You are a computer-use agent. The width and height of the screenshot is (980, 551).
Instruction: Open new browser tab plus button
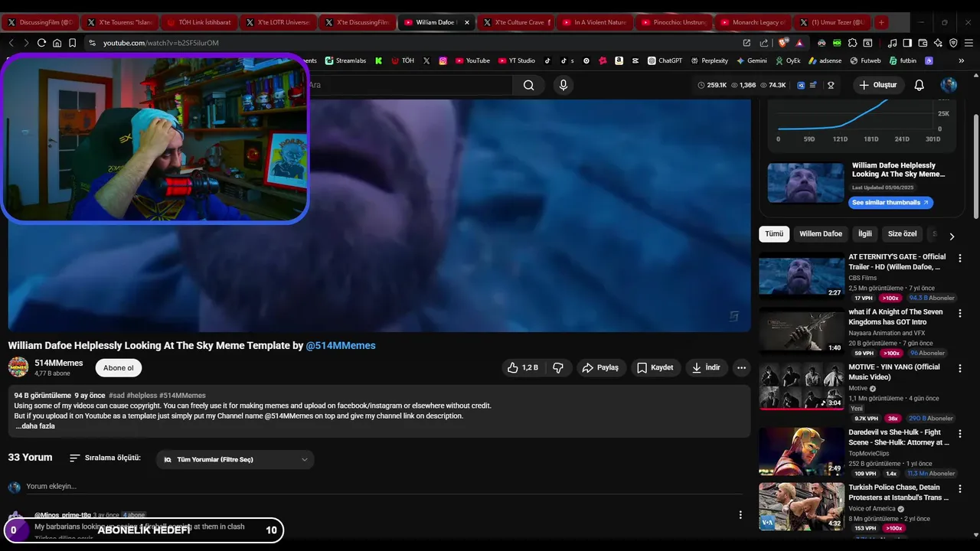881,22
